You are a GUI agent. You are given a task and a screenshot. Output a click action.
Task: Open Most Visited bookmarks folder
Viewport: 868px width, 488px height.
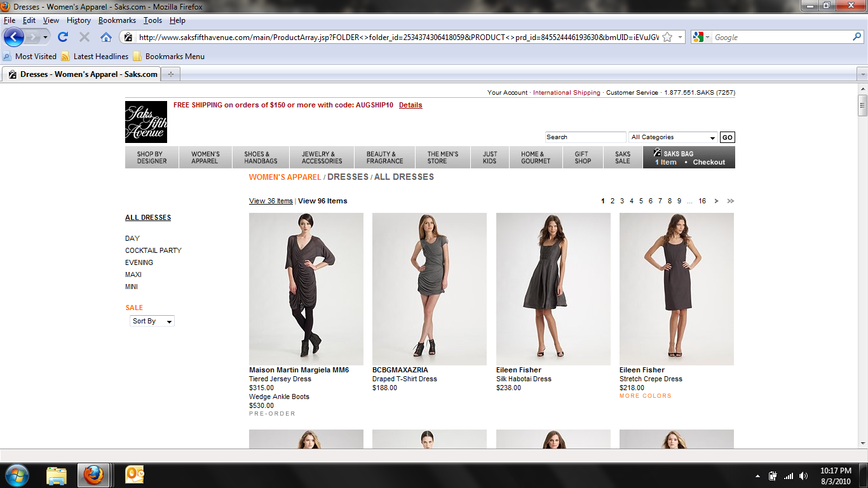30,56
